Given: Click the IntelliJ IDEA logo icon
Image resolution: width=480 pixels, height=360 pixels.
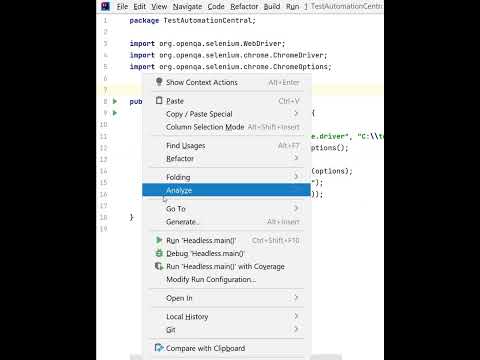Looking at the screenshot, I should click(x=105, y=6).
